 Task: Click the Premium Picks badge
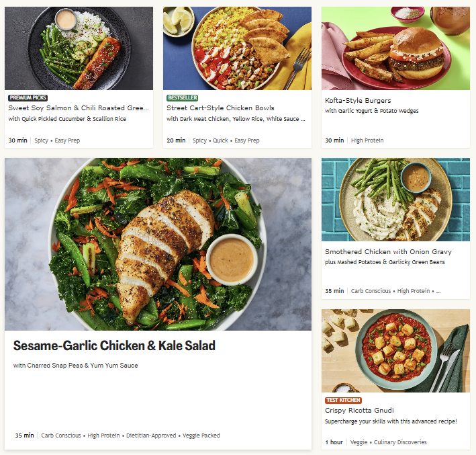pos(28,97)
